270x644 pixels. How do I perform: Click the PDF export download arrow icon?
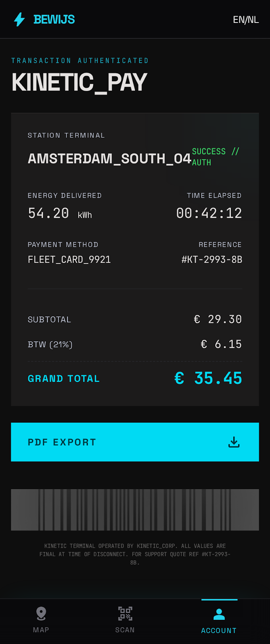[x=234, y=442]
